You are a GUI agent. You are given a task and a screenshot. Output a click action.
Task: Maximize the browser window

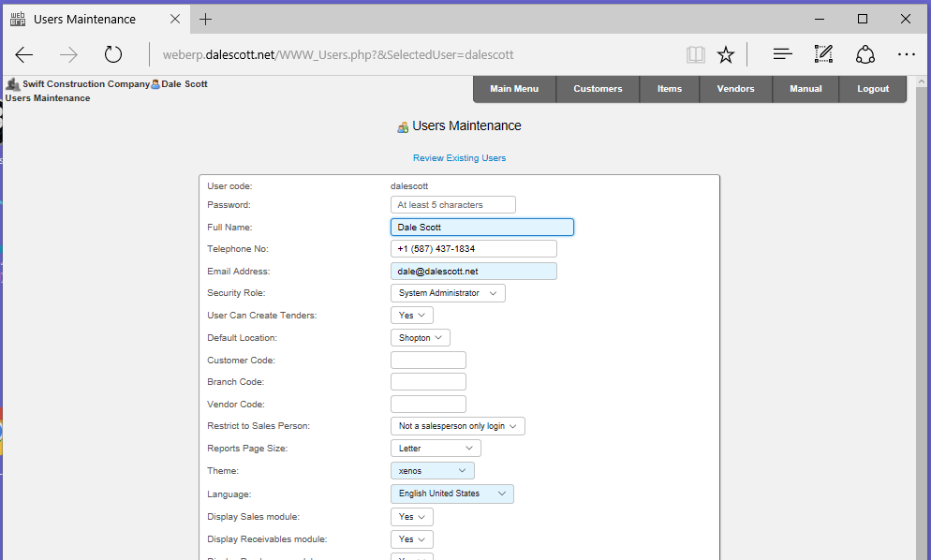pos(863,19)
